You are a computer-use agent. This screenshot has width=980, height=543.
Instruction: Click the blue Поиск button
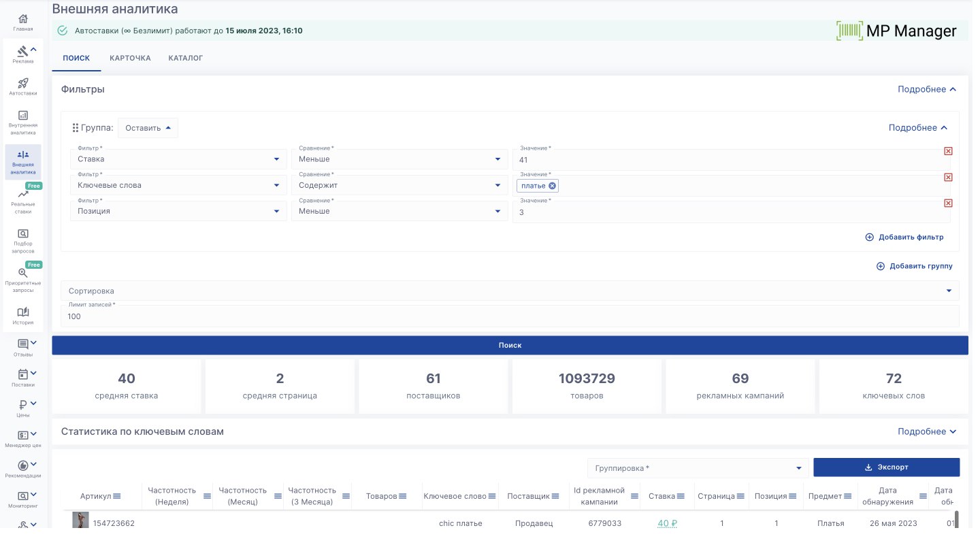coord(510,345)
